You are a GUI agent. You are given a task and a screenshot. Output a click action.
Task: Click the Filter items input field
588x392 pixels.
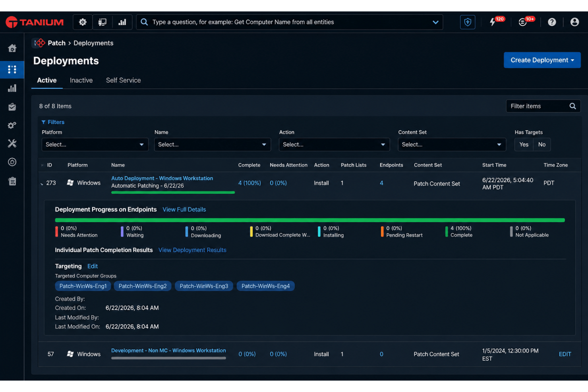point(537,106)
